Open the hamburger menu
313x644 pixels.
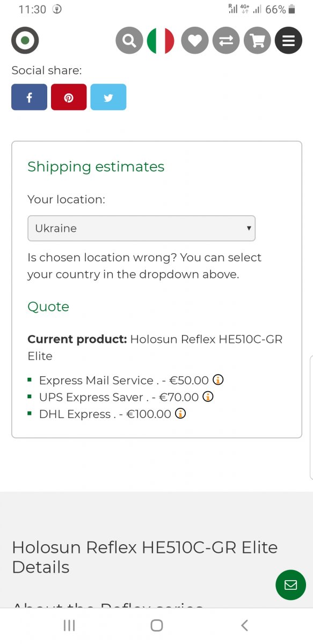pos(289,40)
